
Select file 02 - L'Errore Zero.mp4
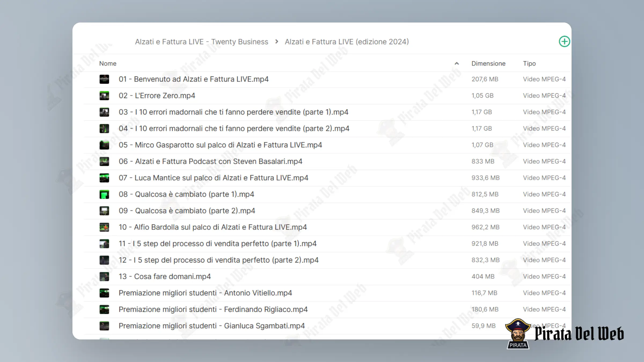pyautogui.click(x=157, y=96)
